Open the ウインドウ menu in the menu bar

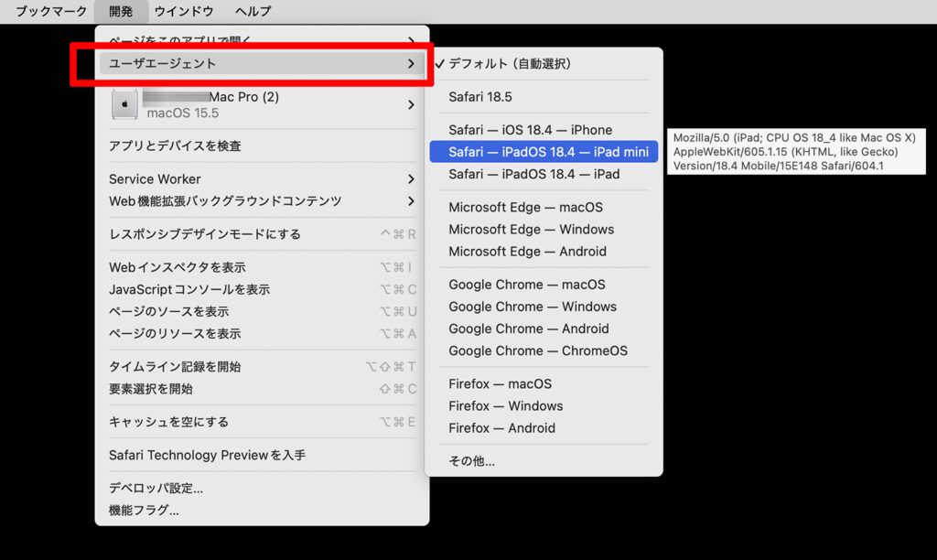[x=183, y=11]
